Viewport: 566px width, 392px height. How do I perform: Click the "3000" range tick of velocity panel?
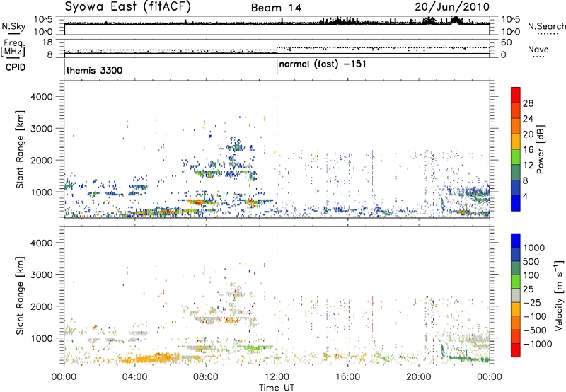point(41,275)
